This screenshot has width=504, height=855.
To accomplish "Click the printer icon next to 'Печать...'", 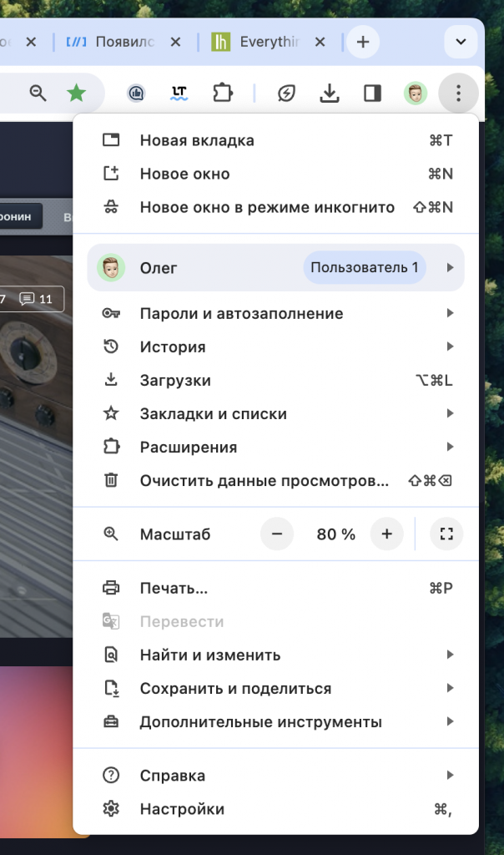I will 111,589.
